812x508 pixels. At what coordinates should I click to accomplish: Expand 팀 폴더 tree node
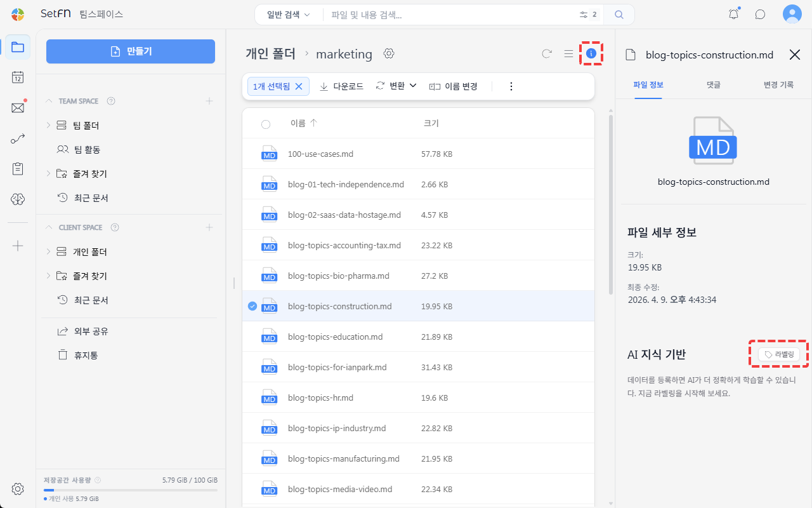point(48,126)
